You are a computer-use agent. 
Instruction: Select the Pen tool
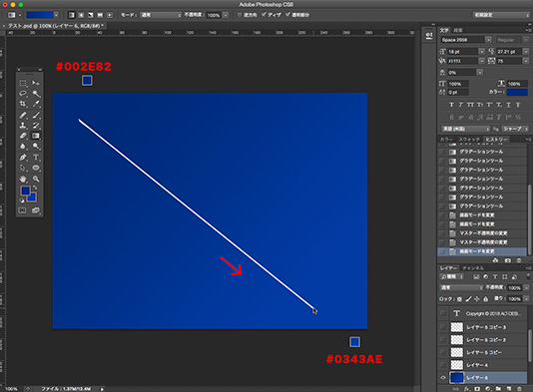23,158
